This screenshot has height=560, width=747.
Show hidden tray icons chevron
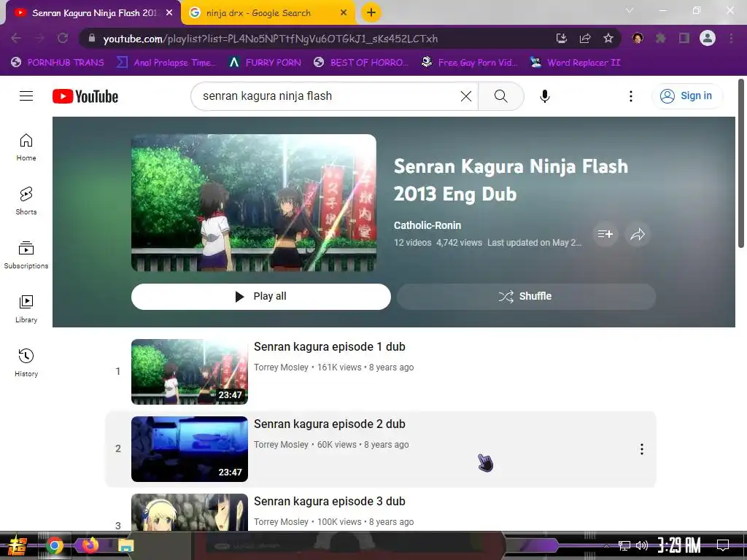[605, 545]
